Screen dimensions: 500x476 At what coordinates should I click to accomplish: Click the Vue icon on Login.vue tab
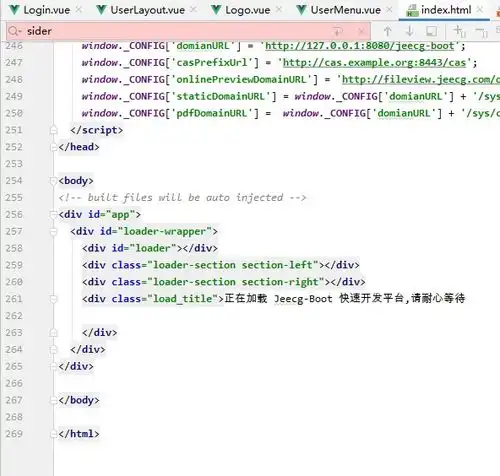pos(14,10)
